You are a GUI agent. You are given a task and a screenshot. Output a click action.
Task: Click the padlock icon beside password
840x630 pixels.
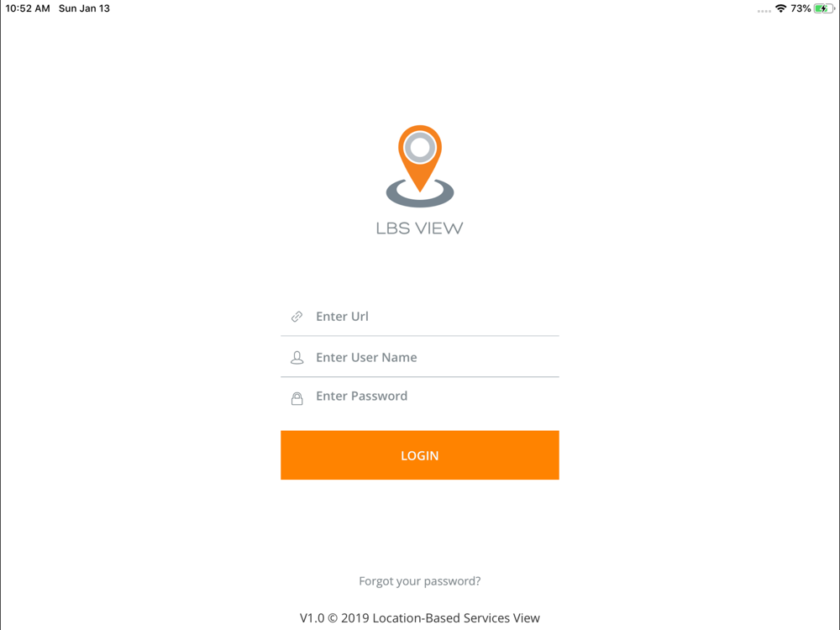pyautogui.click(x=297, y=398)
